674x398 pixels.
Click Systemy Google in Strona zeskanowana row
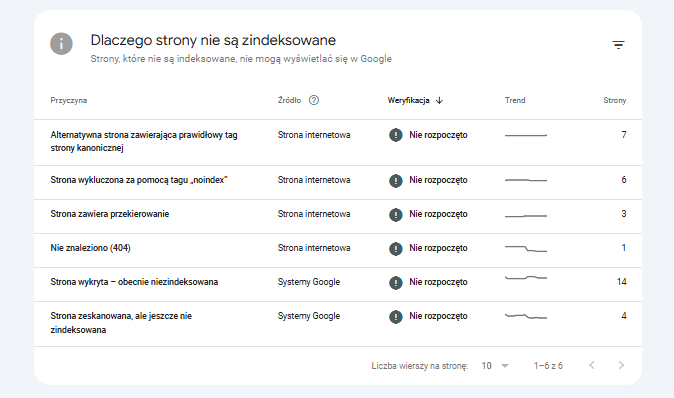click(x=309, y=316)
